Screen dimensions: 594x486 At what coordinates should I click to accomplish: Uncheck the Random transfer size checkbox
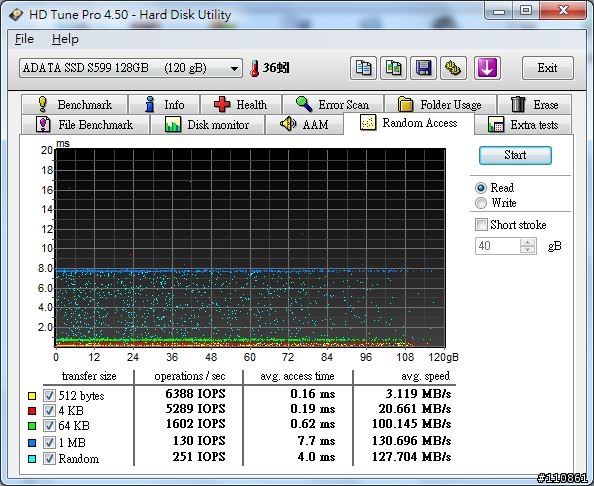pyautogui.click(x=49, y=459)
